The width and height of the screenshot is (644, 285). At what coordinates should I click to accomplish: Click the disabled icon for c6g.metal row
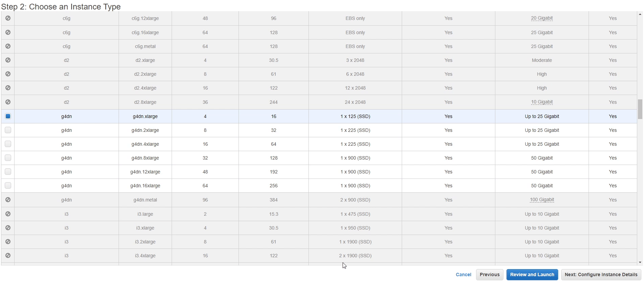[8, 46]
